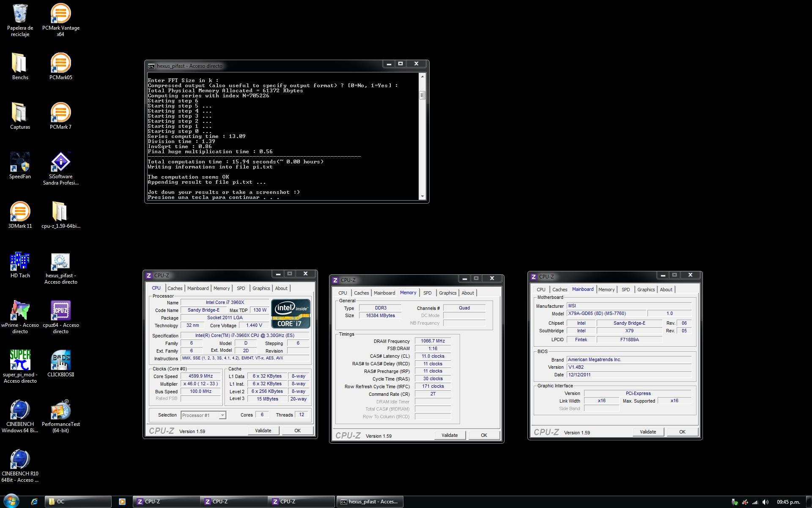Click the Multiplier value x 46.0
The height and width of the screenshot is (508, 812).
point(200,384)
